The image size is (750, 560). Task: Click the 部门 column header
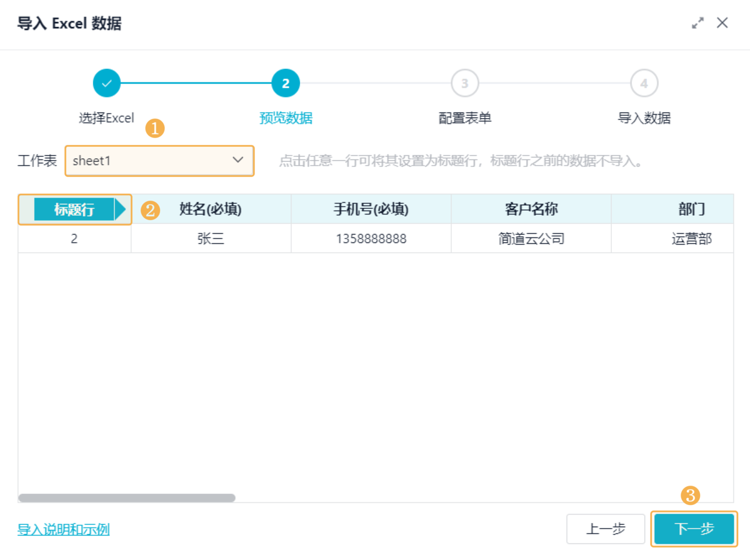(691, 209)
